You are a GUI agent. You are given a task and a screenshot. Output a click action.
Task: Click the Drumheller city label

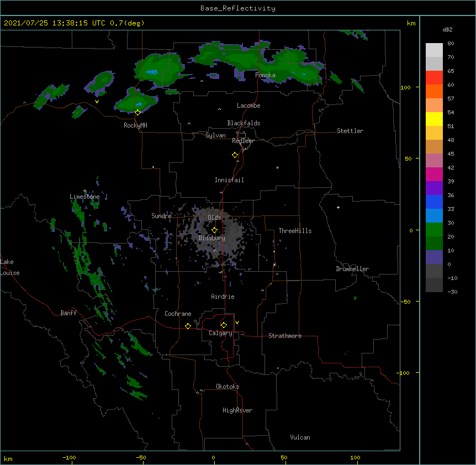tap(352, 269)
